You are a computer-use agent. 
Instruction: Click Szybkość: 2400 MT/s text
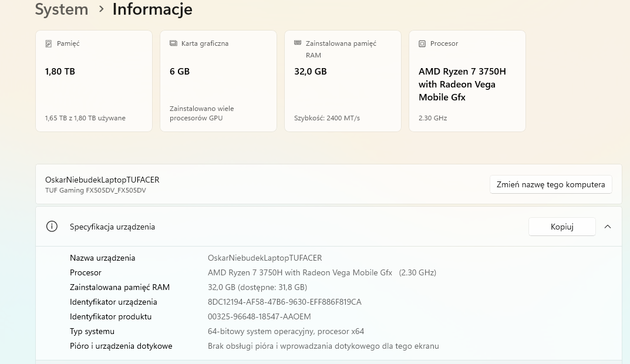(327, 118)
